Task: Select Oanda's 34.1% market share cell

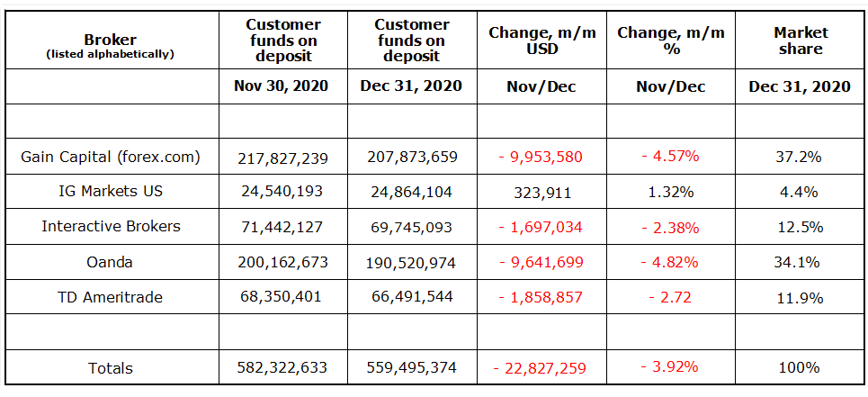Action: 800,262
